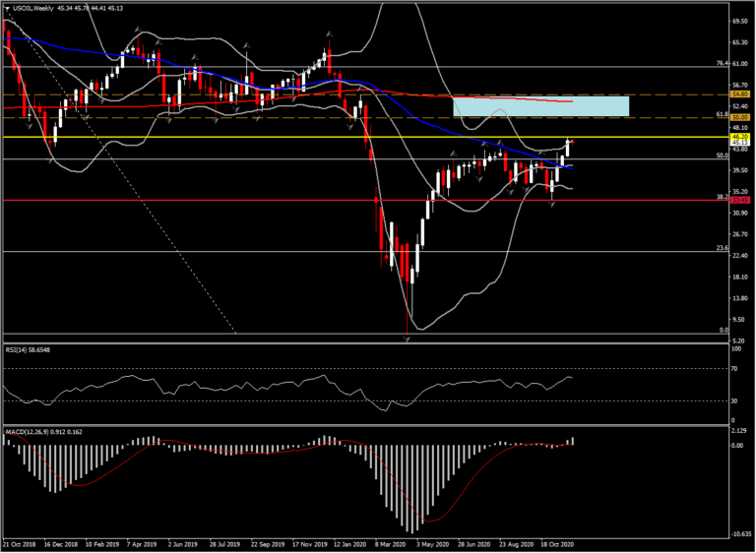Click the 21 Oct 2018 date label
This screenshot has height=553, width=756.
pos(18,543)
